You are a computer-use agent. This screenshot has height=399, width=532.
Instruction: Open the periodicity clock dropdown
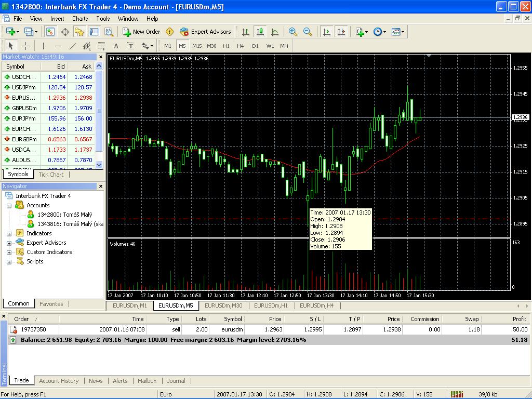380,32
